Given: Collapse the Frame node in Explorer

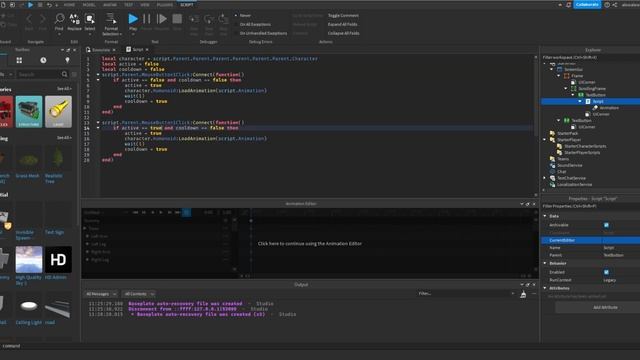Looking at the screenshot, I should 559,76.
